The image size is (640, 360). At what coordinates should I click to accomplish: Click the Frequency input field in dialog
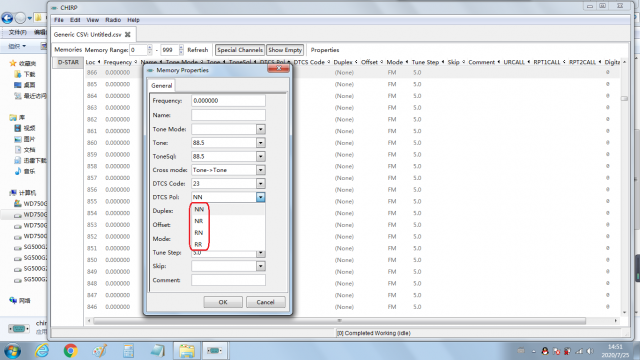pos(228,100)
